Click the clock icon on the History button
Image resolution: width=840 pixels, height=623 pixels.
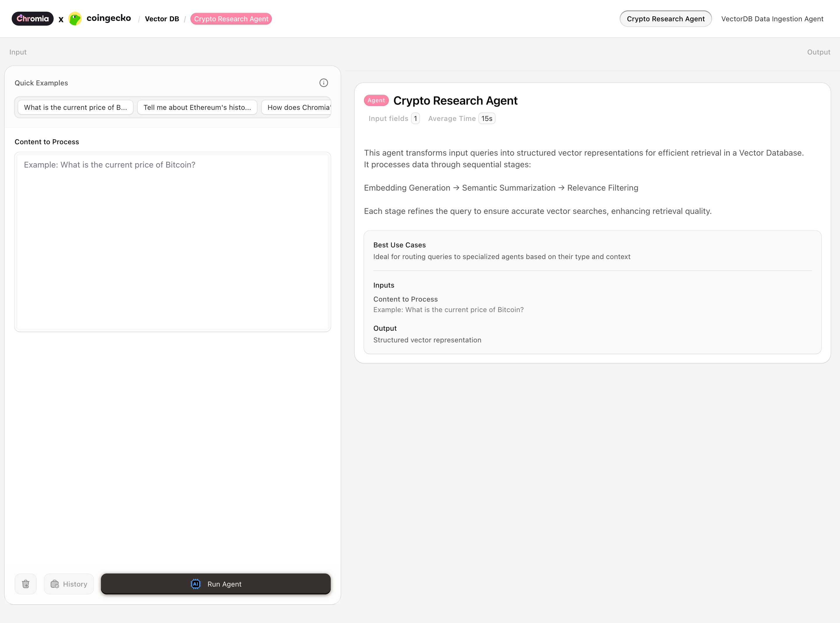point(55,584)
